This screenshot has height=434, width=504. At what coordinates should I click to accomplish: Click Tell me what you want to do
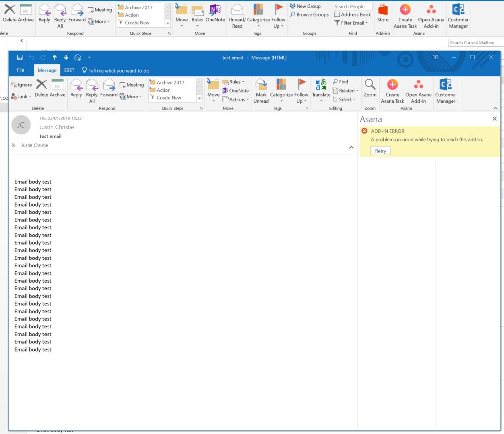click(116, 70)
